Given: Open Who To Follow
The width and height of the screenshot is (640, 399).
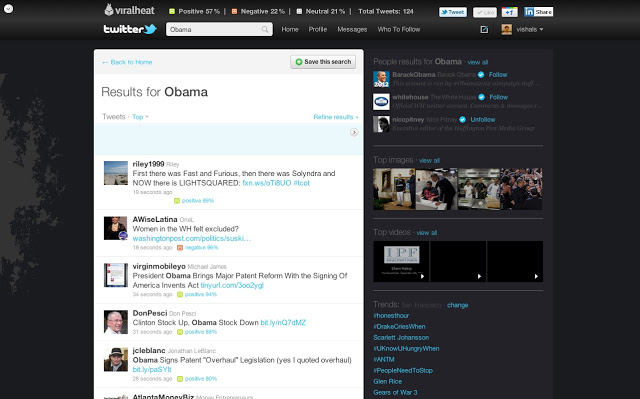Looking at the screenshot, I should pos(399,29).
